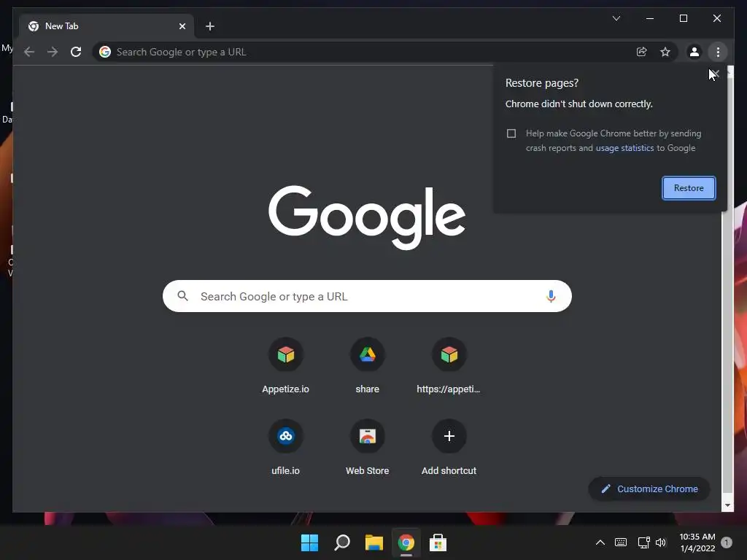Click Add shortcut tile
The height and width of the screenshot is (560, 747).
pos(449,447)
